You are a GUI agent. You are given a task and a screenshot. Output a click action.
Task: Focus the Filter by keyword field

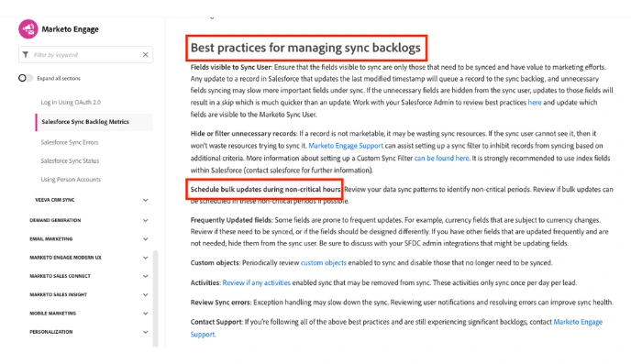point(85,55)
